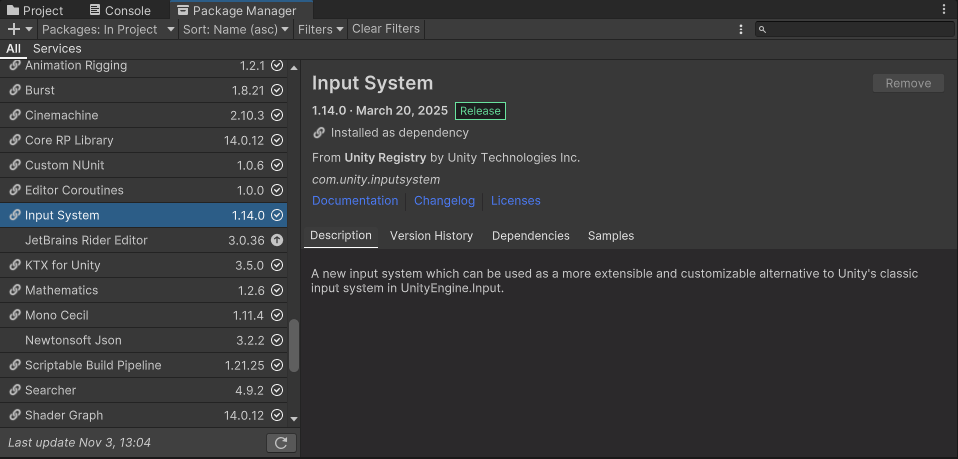
Task: Click the package list scroll down arrow
Action: [x=294, y=419]
